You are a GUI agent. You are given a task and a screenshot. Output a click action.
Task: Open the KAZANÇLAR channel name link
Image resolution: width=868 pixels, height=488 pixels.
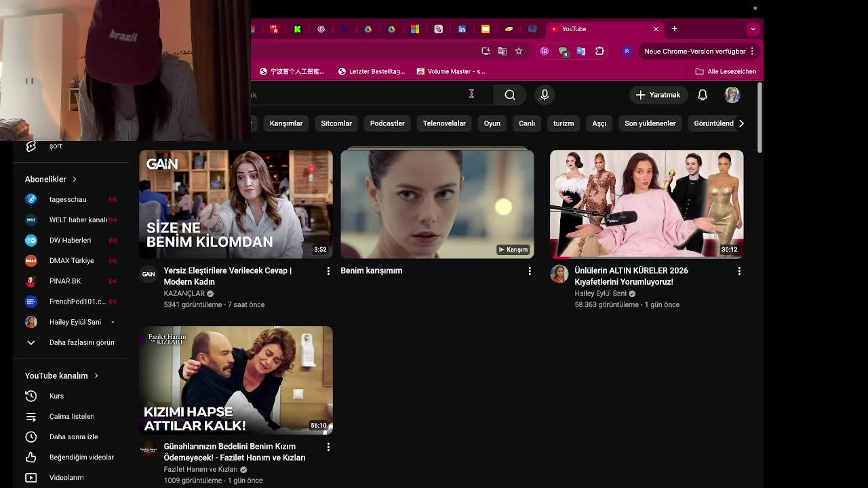coord(184,293)
